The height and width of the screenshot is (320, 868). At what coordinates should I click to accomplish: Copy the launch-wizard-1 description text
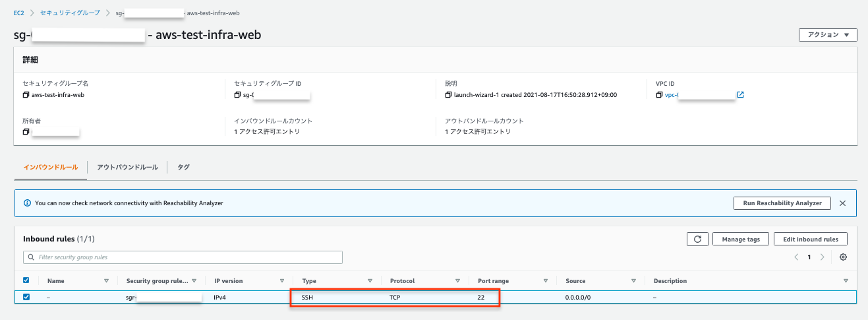449,95
